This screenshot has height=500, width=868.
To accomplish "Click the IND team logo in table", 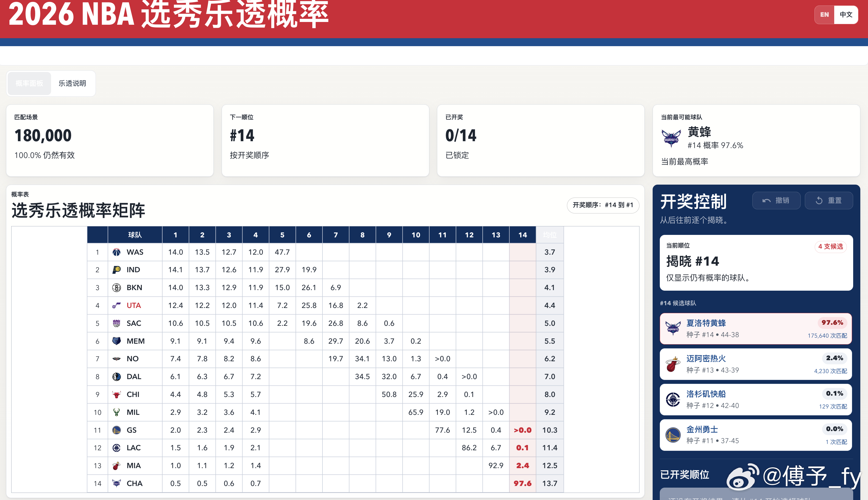I will click(116, 270).
